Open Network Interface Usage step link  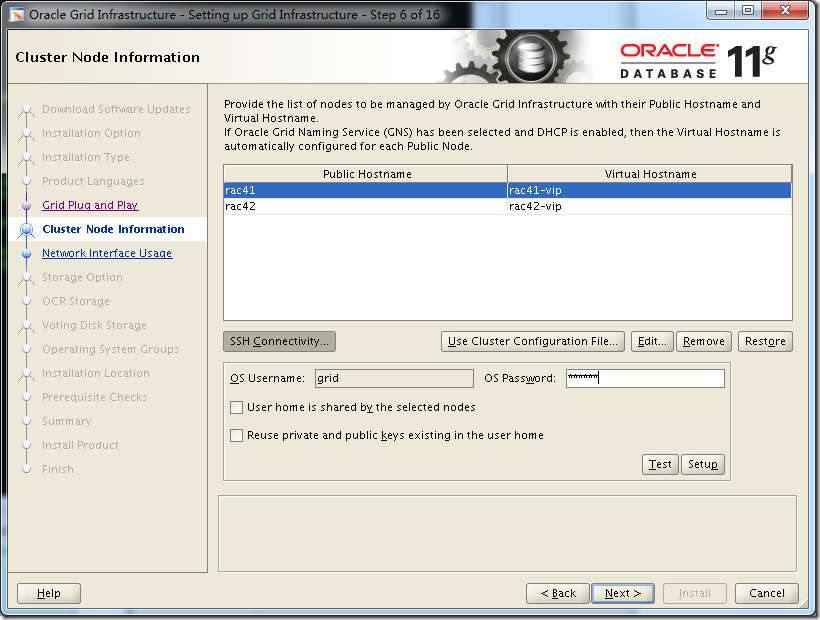pyautogui.click(x=107, y=253)
